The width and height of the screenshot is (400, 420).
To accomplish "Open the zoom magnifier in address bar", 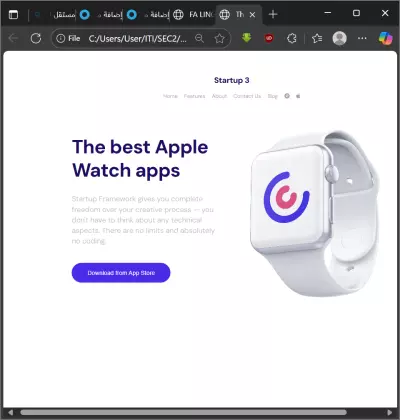I will click(x=199, y=39).
